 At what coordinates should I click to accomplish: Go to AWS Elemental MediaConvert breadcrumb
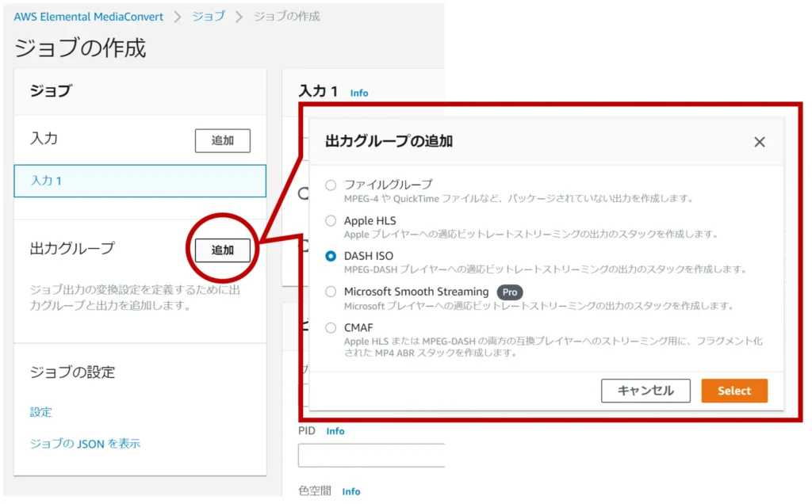[x=89, y=17]
